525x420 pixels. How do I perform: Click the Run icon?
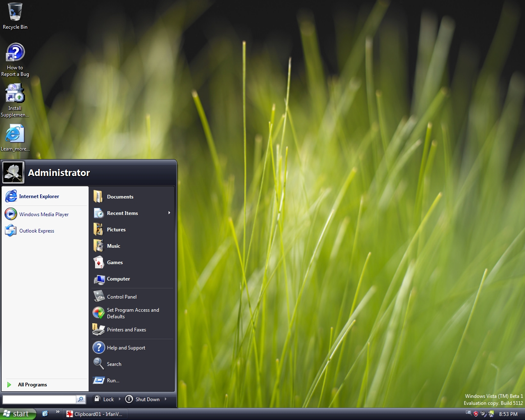(x=98, y=380)
